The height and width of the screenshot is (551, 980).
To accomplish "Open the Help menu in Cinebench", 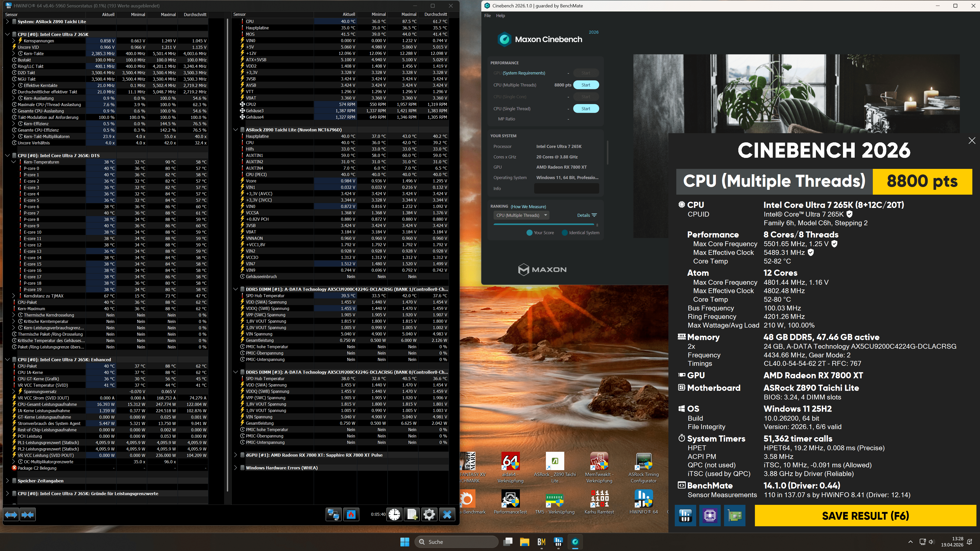I will point(500,16).
